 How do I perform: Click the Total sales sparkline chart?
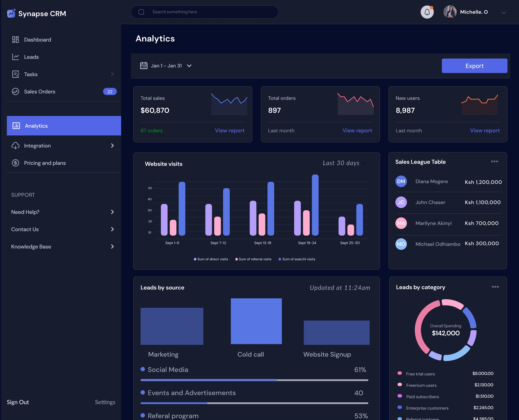(229, 104)
